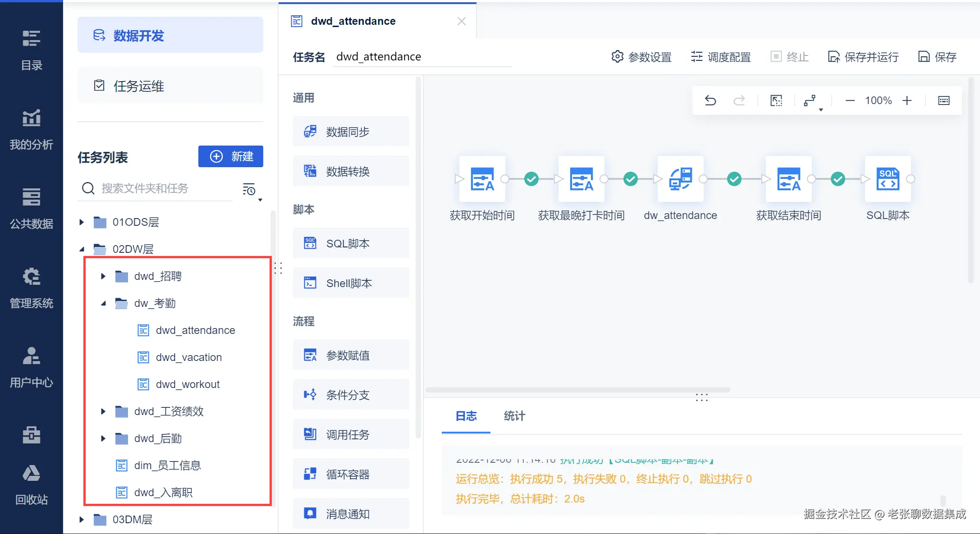Click the fit-to-canvas selection icon
The height and width of the screenshot is (534, 980).
point(776,100)
